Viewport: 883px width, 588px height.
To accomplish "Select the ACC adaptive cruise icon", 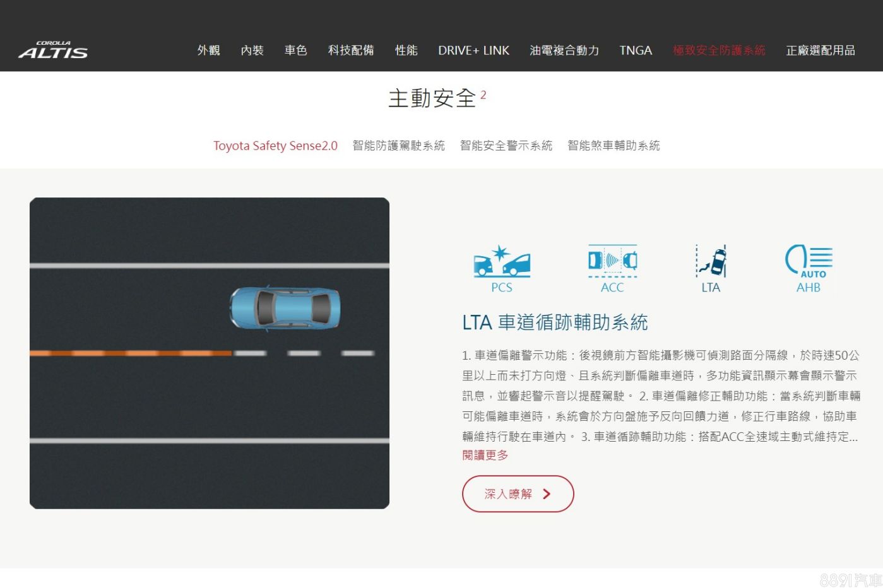I will pyautogui.click(x=612, y=268).
